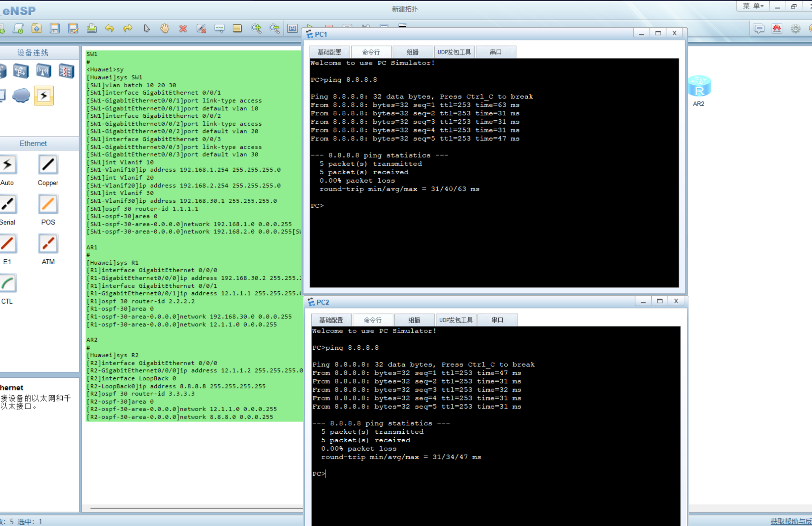Click the 获取帮助与反馈 link
The image size is (812, 526).
(x=790, y=521)
